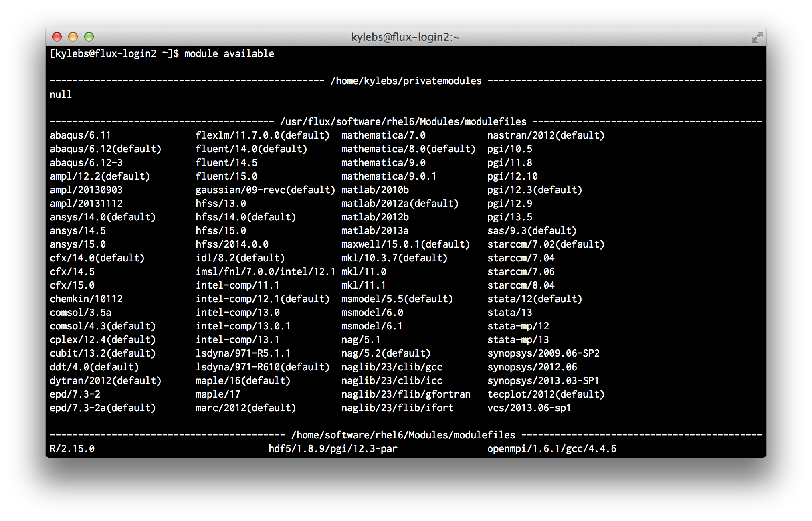
Task: Click the 'null' module entry
Action: (61, 94)
